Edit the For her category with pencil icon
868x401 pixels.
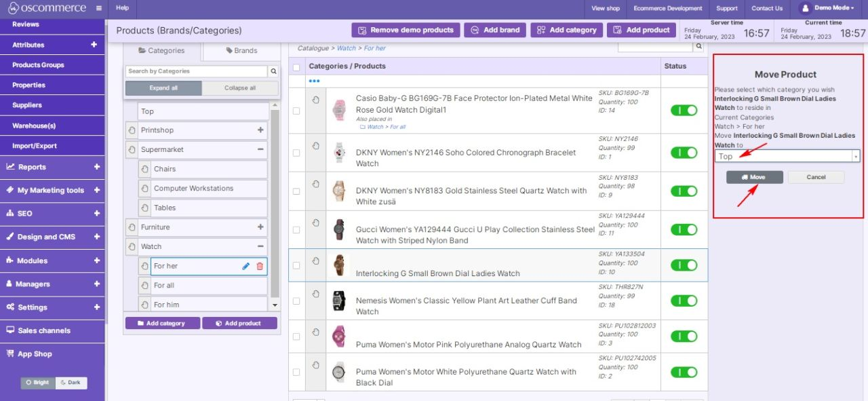[246, 267]
